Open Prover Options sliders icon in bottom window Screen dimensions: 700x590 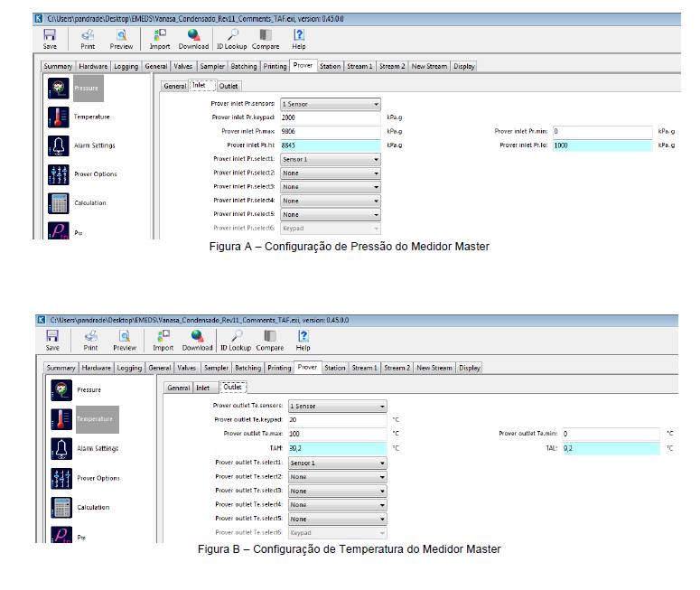tap(61, 478)
